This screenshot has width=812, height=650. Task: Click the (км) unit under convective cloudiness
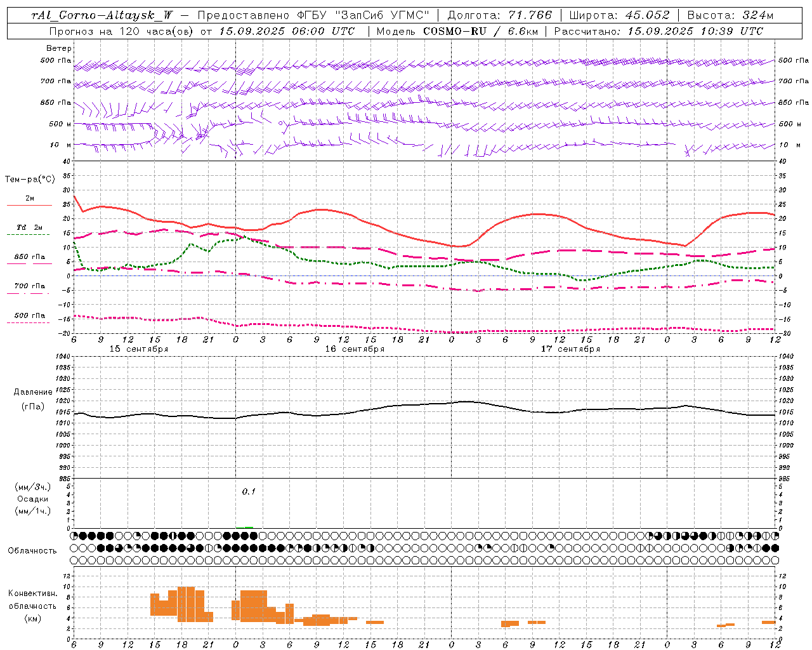(x=32, y=618)
